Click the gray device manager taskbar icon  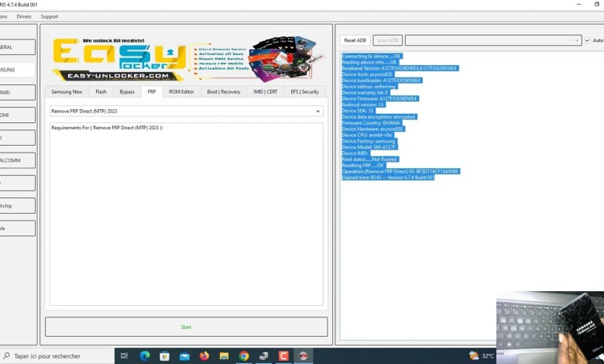(264, 356)
